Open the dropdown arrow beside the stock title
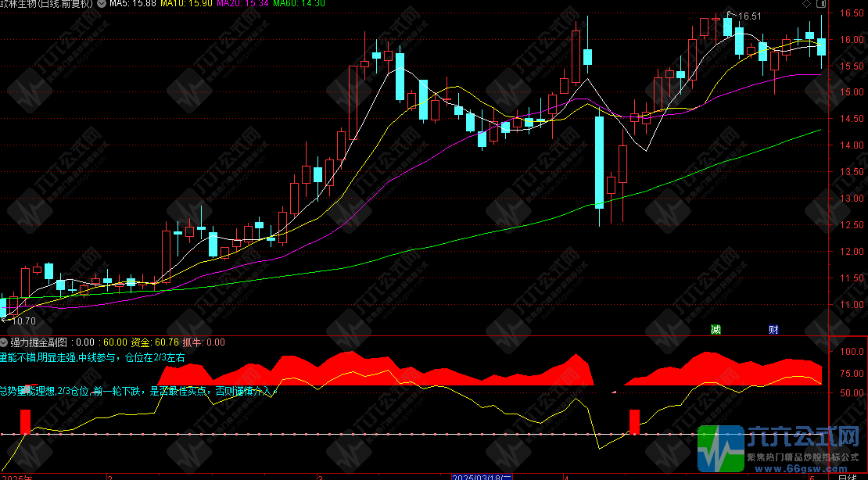This screenshot has width=868, height=480. 100,4
